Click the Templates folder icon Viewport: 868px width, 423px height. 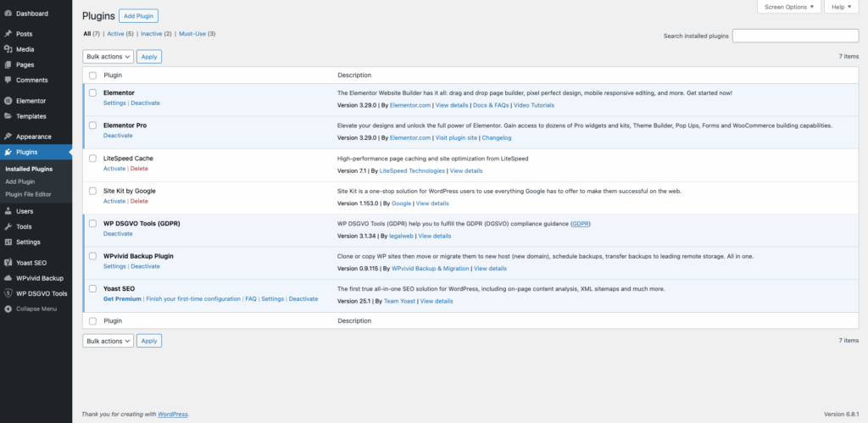pos(8,116)
